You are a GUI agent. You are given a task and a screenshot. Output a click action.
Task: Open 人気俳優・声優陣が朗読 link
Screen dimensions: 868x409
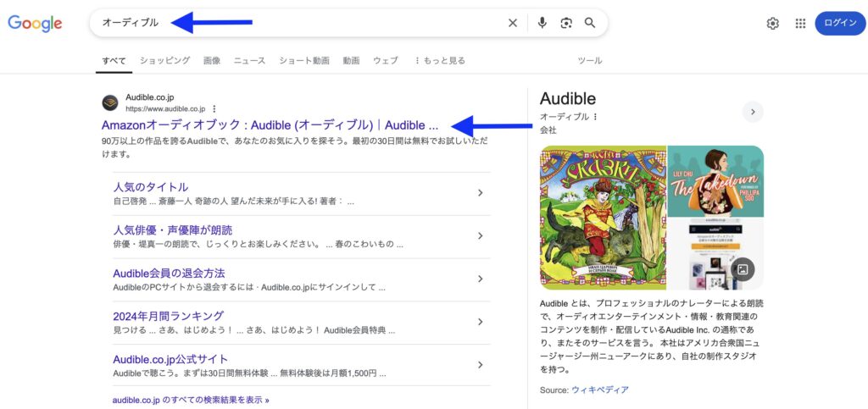(173, 230)
